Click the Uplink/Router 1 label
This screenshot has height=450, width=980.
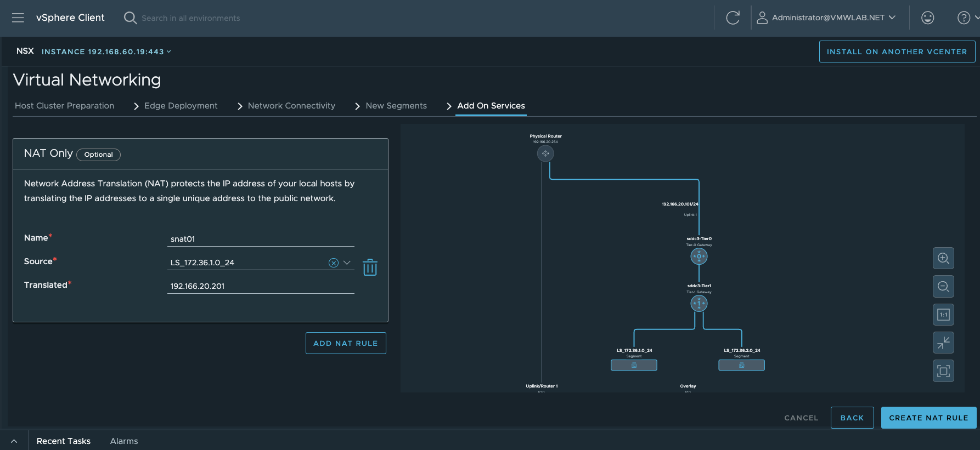point(542,386)
